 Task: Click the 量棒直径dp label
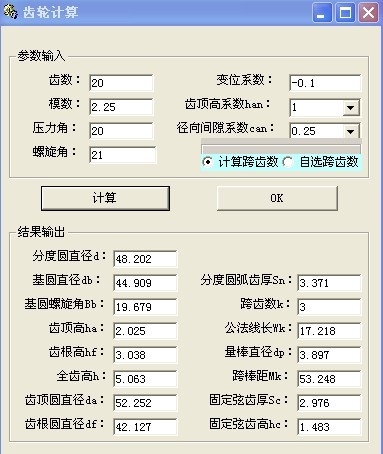coord(258,352)
